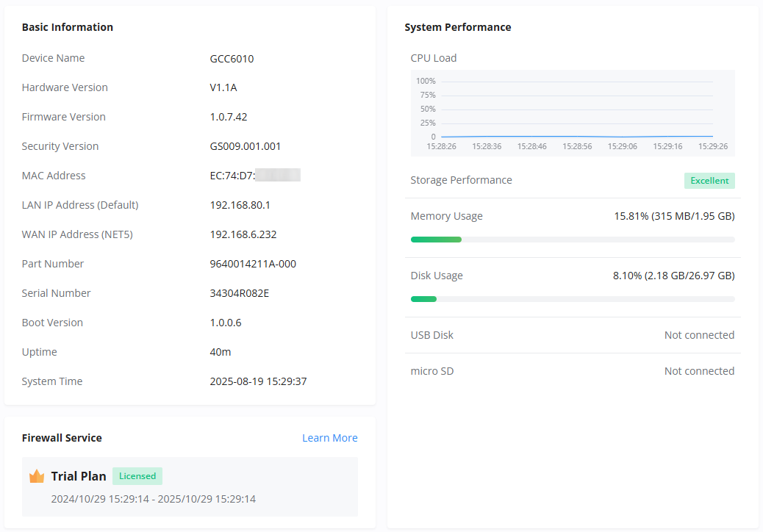Image resolution: width=763 pixels, height=532 pixels.
Task: Select the GCC6010 device name value
Action: point(232,59)
